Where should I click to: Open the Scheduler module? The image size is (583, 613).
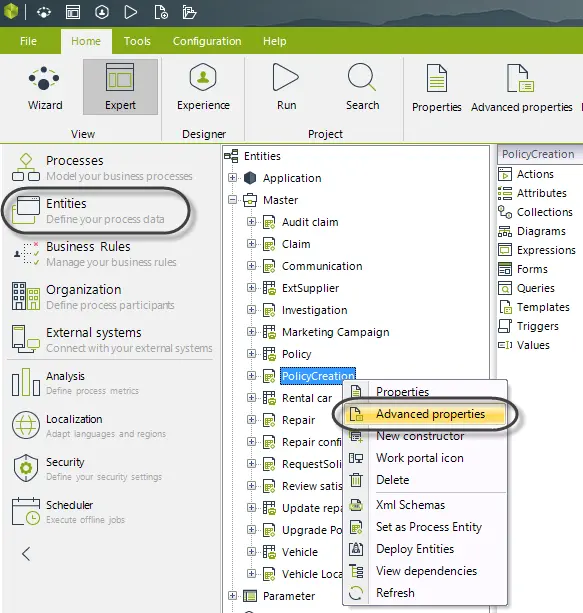pos(68,512)
